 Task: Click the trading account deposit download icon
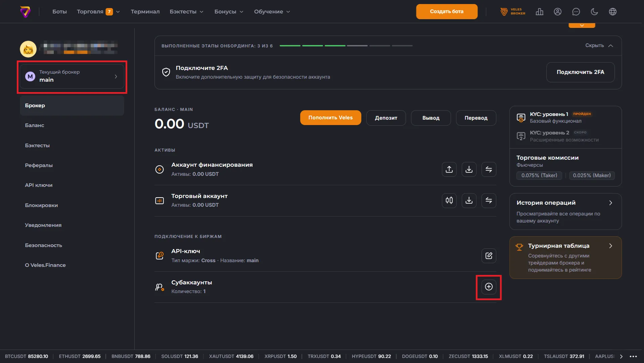[x=469, y=201]
